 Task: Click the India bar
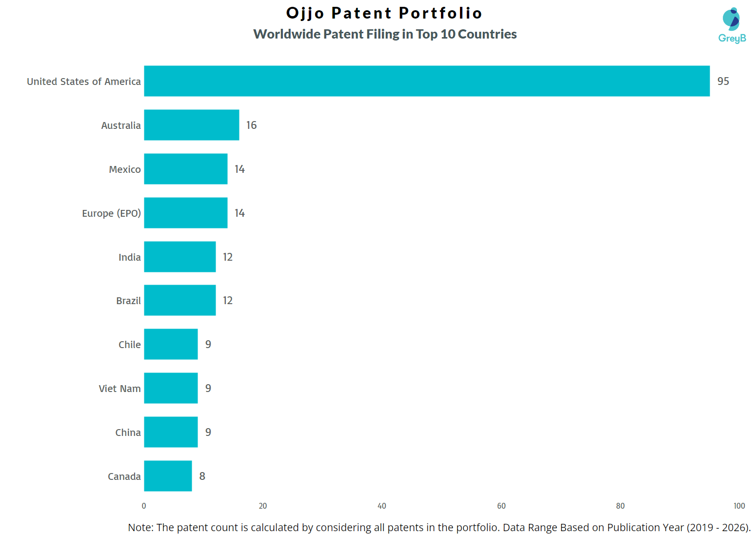[x=180, y=257]
